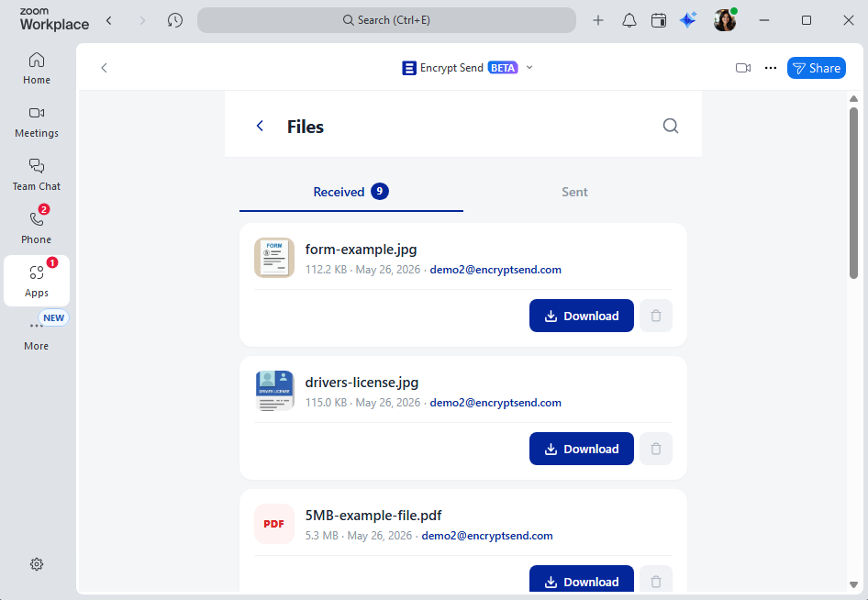Open the three-dot app options menu
Image resolution: width=868 pixels, height=600 pixels.
click(771, 68)
